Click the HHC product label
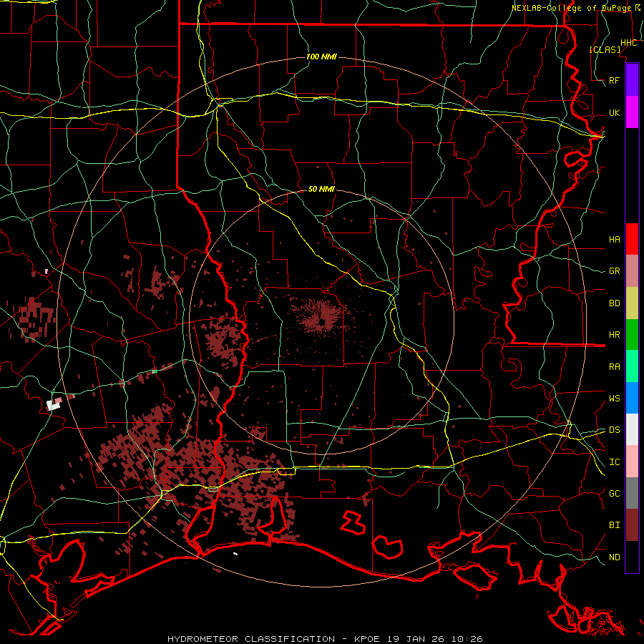This screenshot has height=644, width=644. (628, 43)
